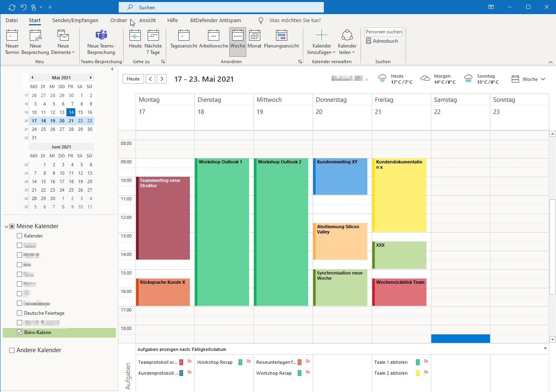Click yellow category of Team 2 abholen
556x392 pixels.
[418, 373]
